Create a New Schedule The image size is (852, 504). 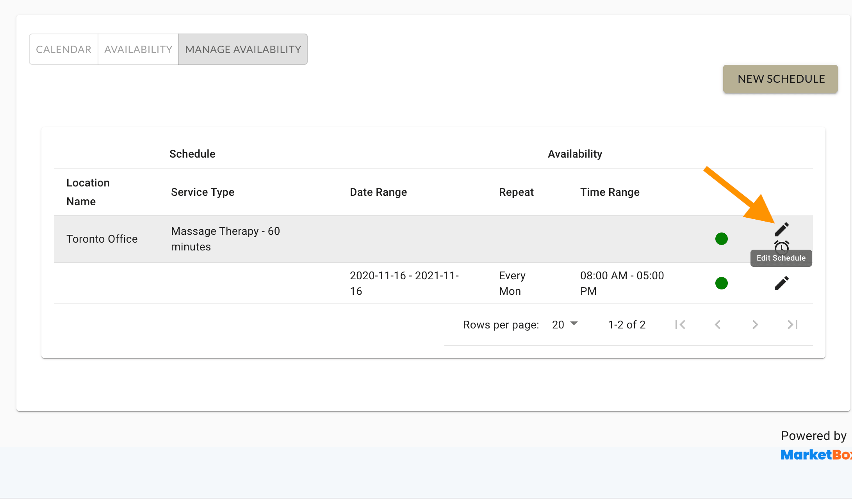click(x=781, y=79)
